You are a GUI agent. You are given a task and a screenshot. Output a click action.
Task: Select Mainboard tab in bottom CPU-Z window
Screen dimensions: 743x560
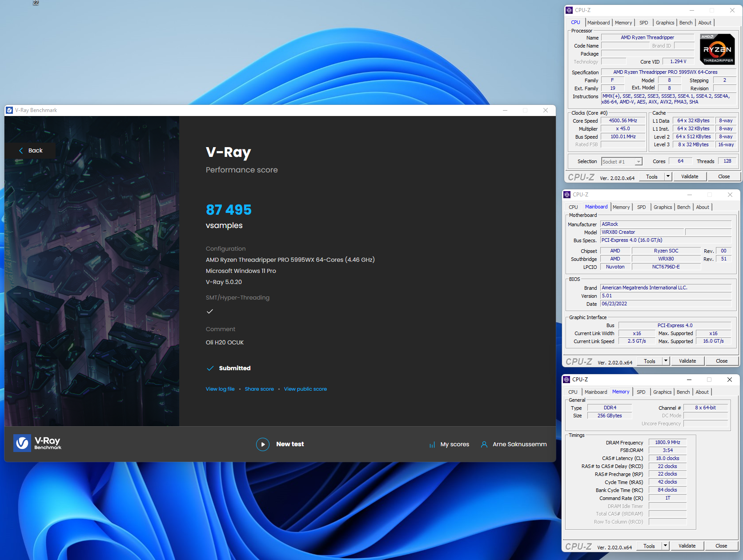click(x=595, y=392)
